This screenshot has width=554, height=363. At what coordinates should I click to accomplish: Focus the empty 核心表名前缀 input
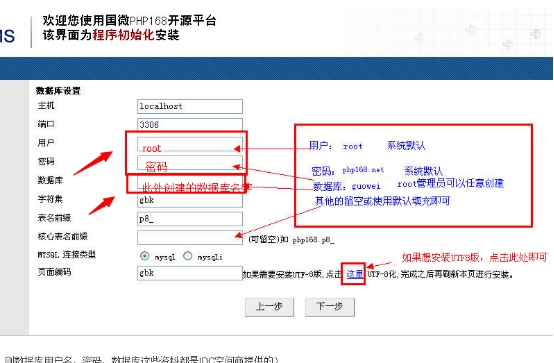pyautogui.click(x=190, y=238)
